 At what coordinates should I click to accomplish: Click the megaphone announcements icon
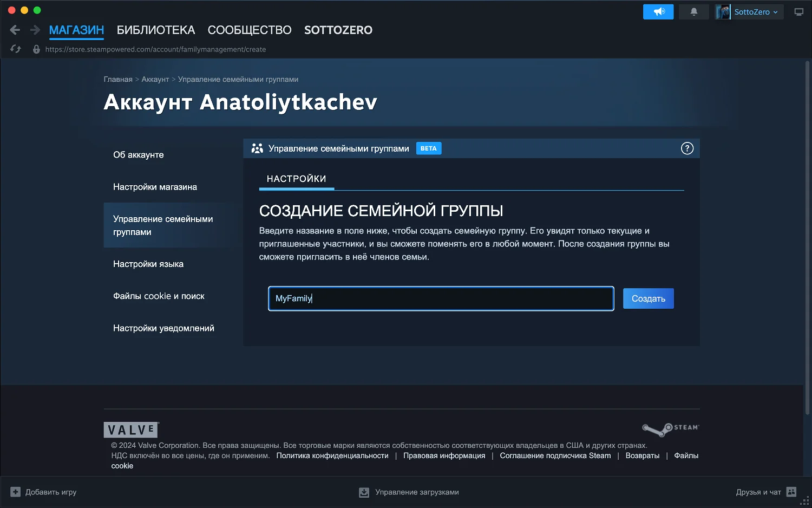[x=658, y=12]
